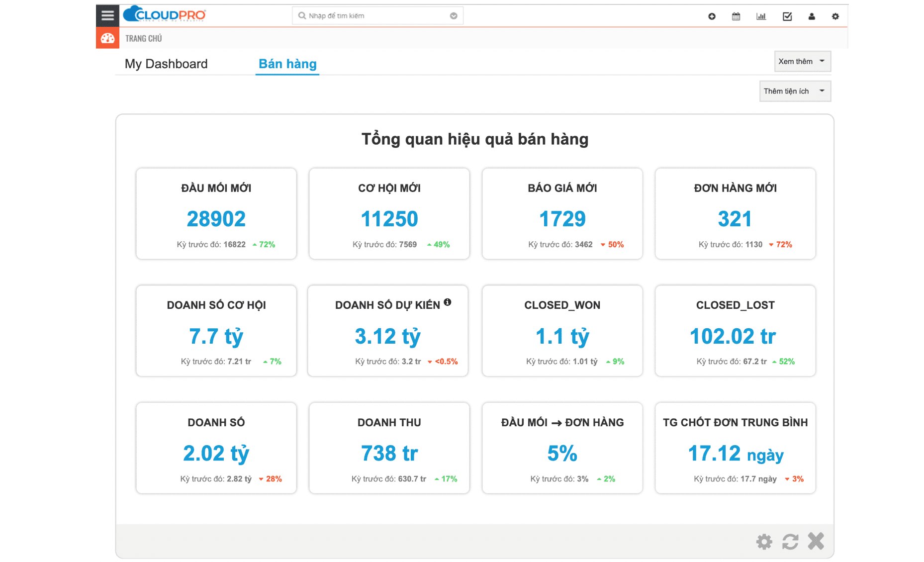924x562 pixels.
Task: Click the 3.12 tỷ forecast value
Action: pyautogui.click(x=388, y=337)
